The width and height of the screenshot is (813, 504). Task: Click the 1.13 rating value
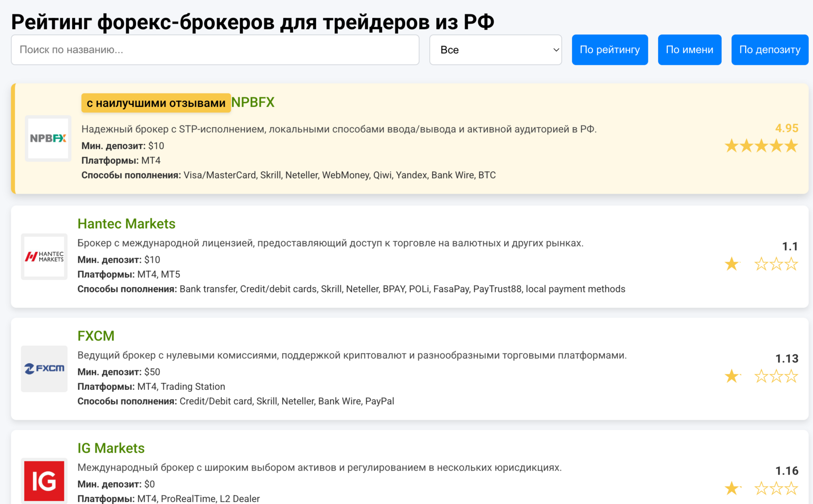(786, 359)
